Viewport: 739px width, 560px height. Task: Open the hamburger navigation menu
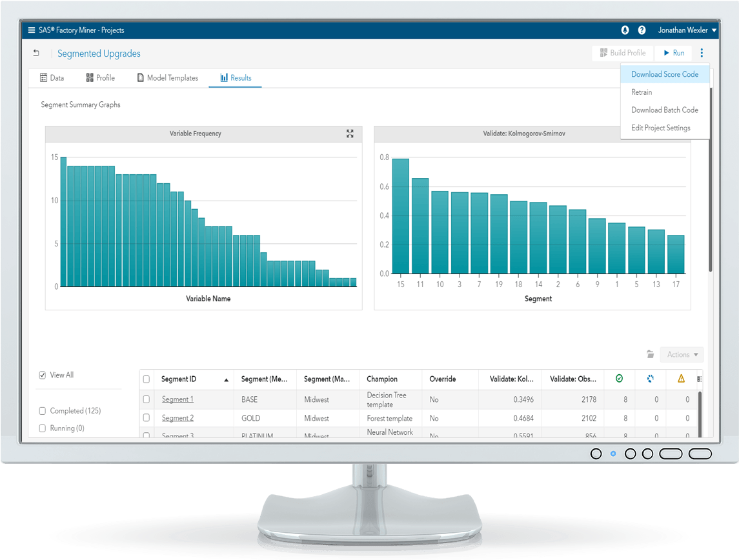[32, 30]
